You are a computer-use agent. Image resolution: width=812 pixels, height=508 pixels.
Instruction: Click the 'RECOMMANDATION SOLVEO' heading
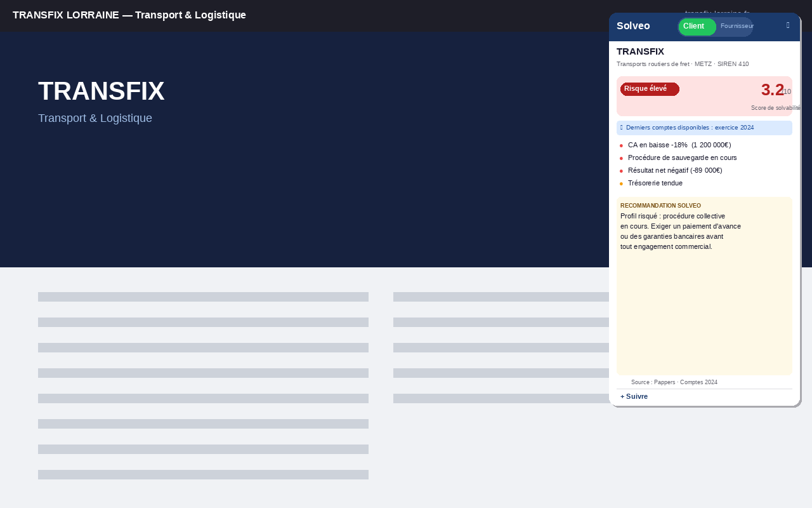pos(660,206)
